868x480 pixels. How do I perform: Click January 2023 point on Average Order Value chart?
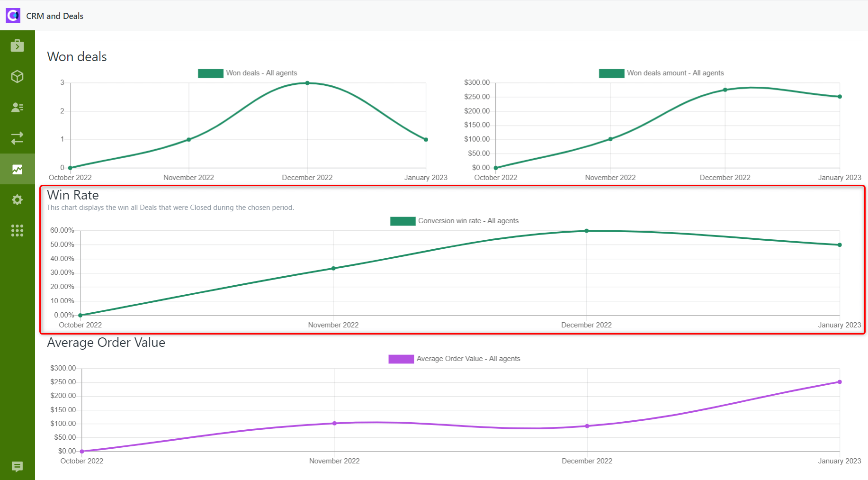[x=840, y=382]
